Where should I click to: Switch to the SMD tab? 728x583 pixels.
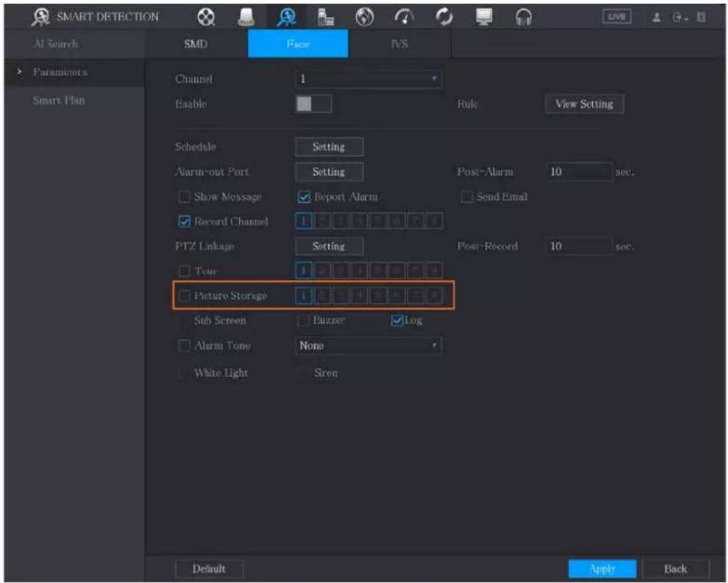click(196, 44)
